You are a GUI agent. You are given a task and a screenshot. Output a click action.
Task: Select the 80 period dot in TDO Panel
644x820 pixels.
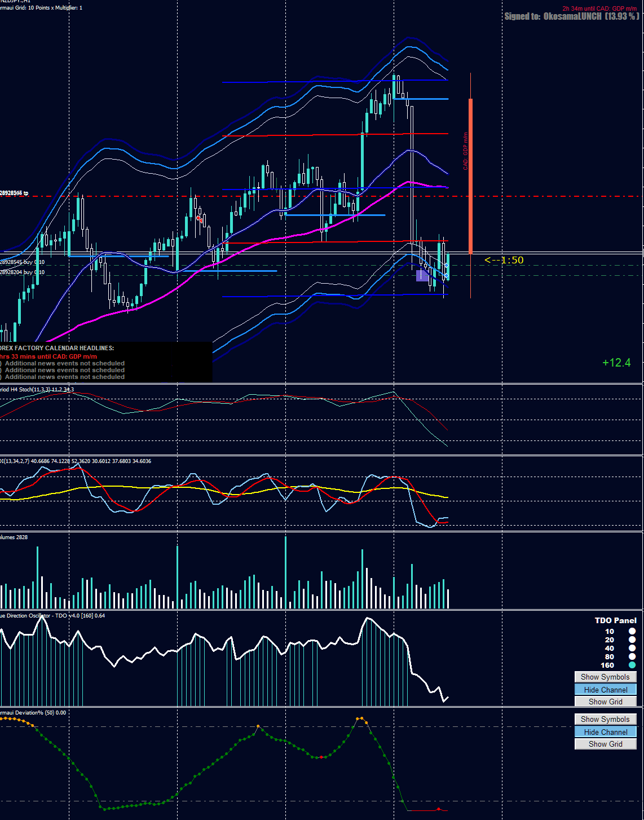(632, 656)
